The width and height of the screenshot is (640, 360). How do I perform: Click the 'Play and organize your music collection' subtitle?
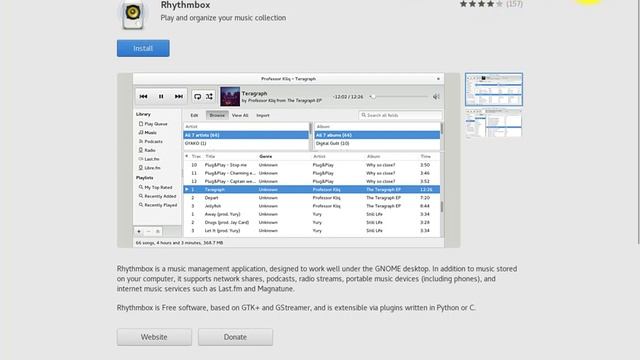click(223, 18)
